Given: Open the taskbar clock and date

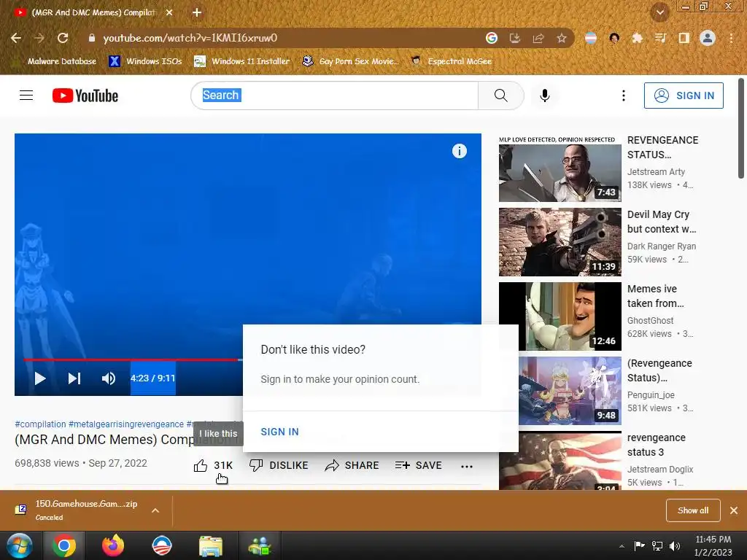Looking at the screenshot, I should pyautogui.click(x=713, y=545).
